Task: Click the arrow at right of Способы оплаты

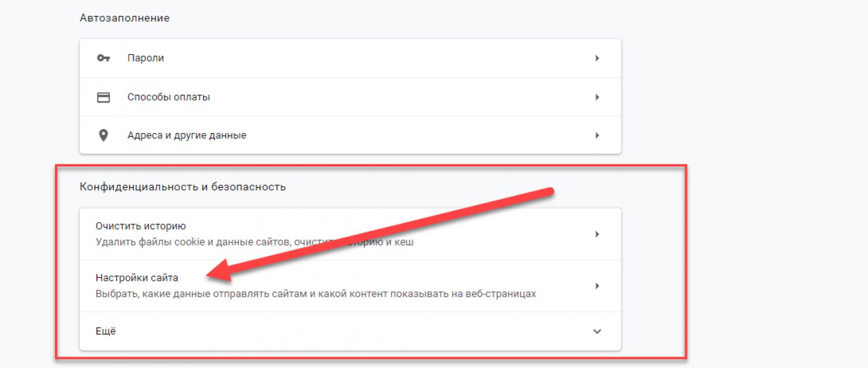Action: click(x=597, y=97)
